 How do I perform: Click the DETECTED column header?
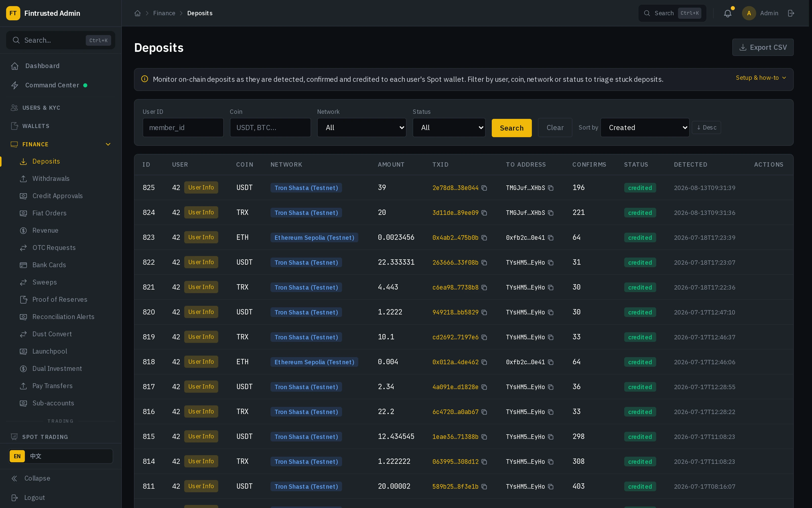click(690, 165)
